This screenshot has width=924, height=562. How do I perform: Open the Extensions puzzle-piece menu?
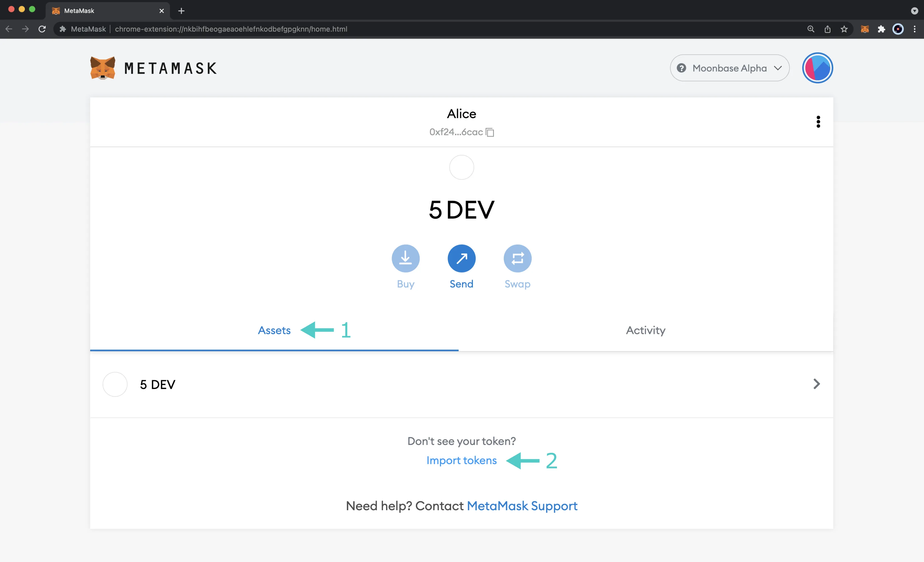click(x=881, y=29)
